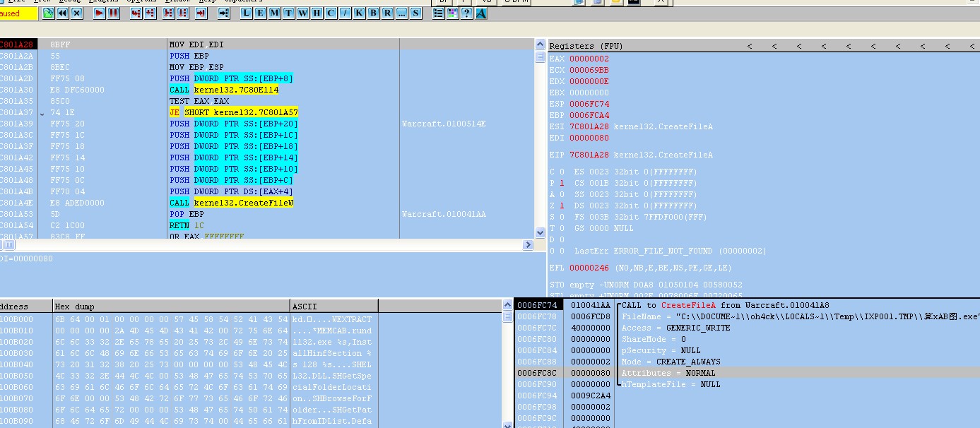Open Run trace with ellipsis button

pyautogui.click(x=401, y=13)
